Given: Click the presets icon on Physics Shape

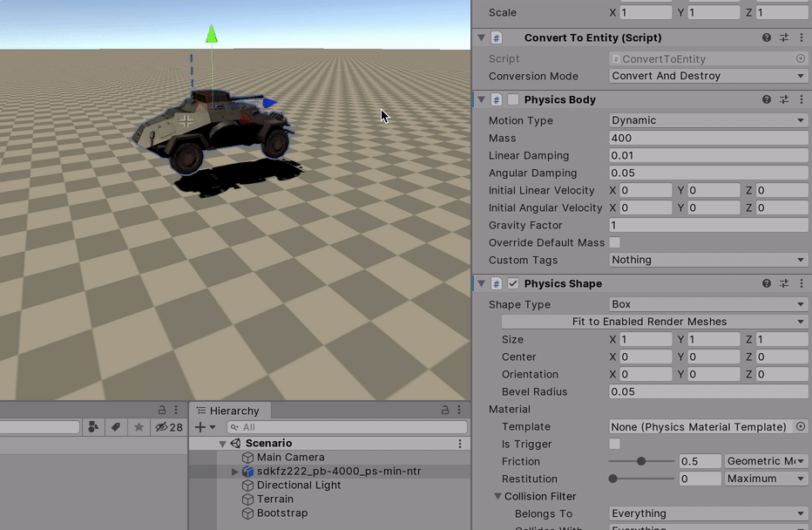Looking at the screenshot, I should (784, 283).
